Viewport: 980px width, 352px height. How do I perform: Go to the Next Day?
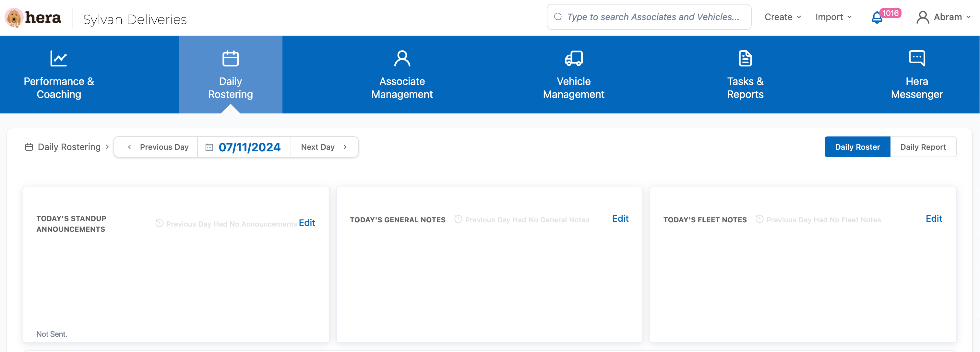324,147
